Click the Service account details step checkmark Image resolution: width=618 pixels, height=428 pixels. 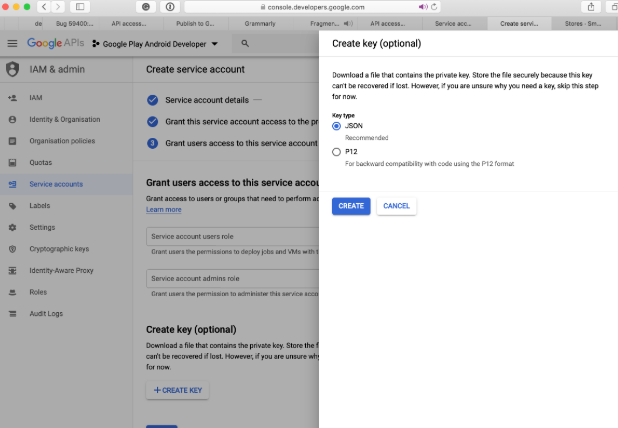tap(153, 100)
